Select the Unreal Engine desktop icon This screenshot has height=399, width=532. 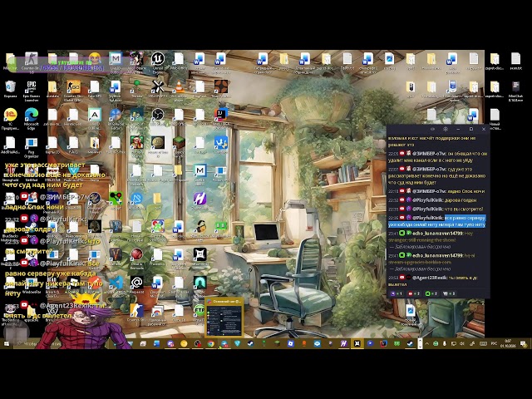tap(158, 61)
